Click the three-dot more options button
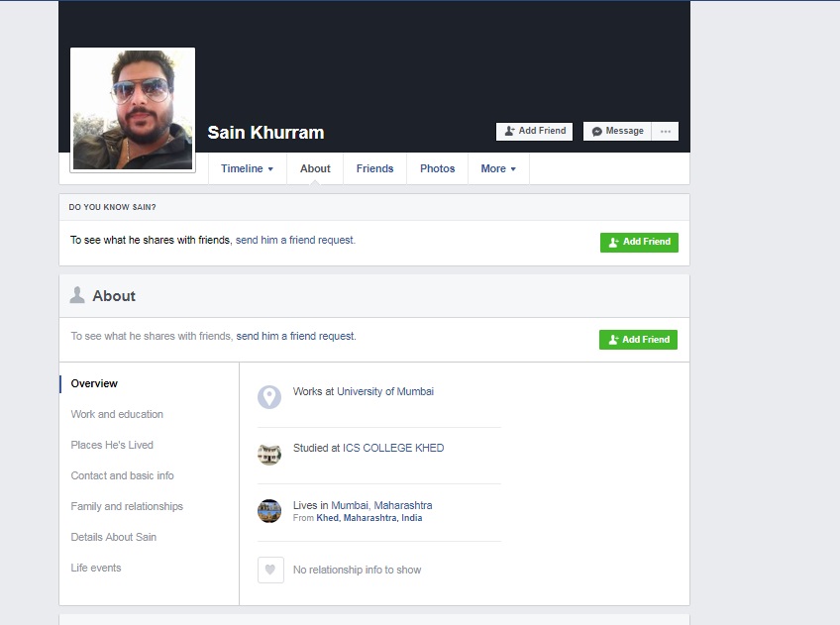 [x=666, y=132]
